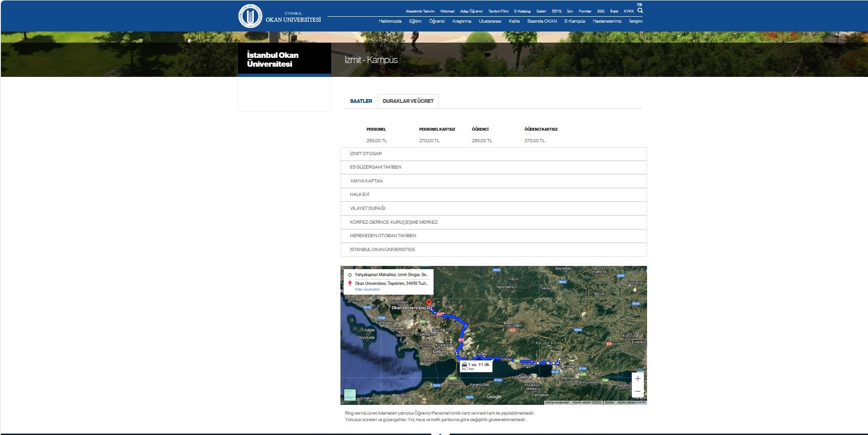Open the Uluslararası menu
This screenshot has width=868, height=435.
490,21
